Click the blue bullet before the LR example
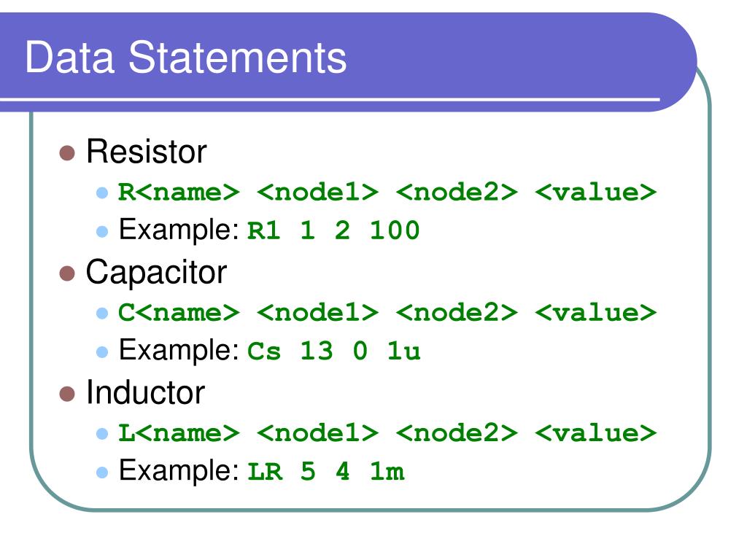Image resolution: width=747 pixels, height=560 pixels. [102, 472]
